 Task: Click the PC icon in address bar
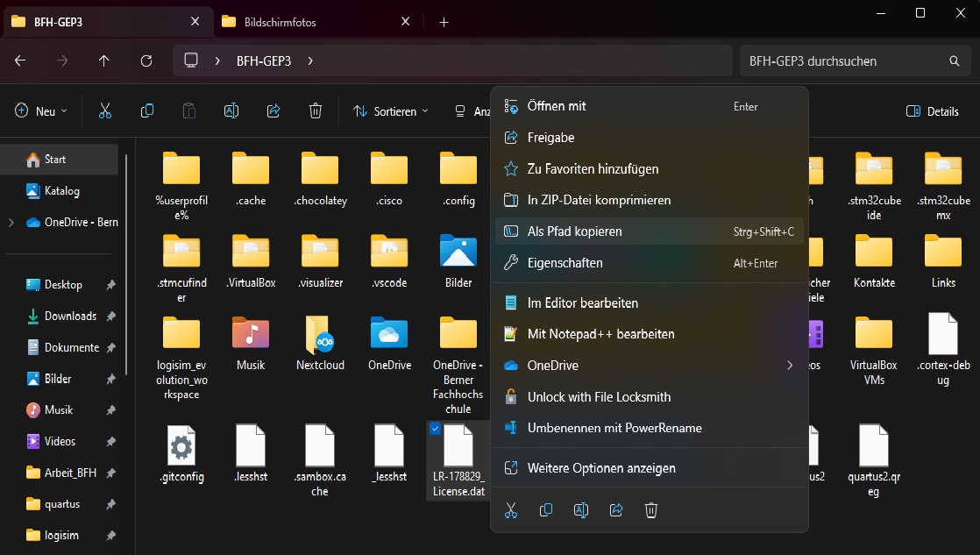point(190,60)
